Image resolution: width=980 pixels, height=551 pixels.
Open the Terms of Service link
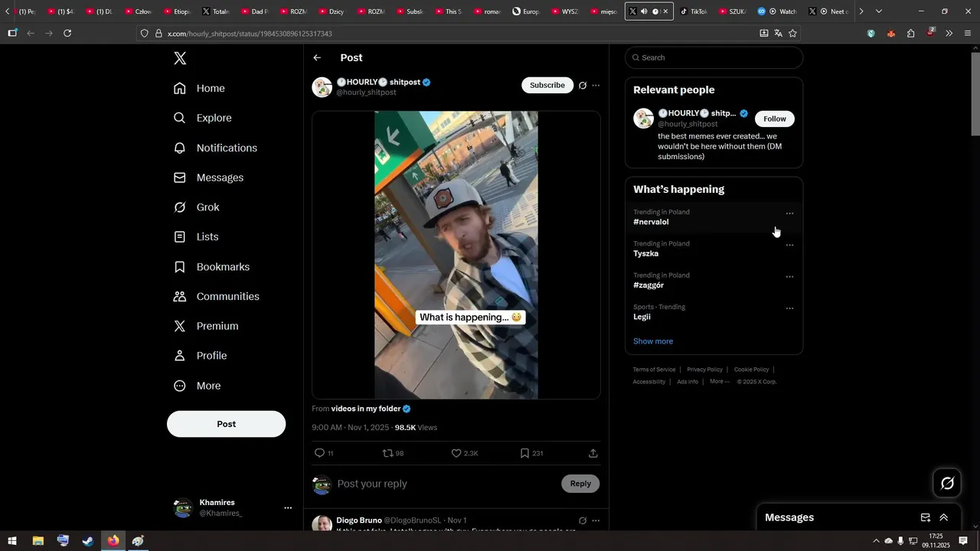pyautogui.click(x=654, y=370)
